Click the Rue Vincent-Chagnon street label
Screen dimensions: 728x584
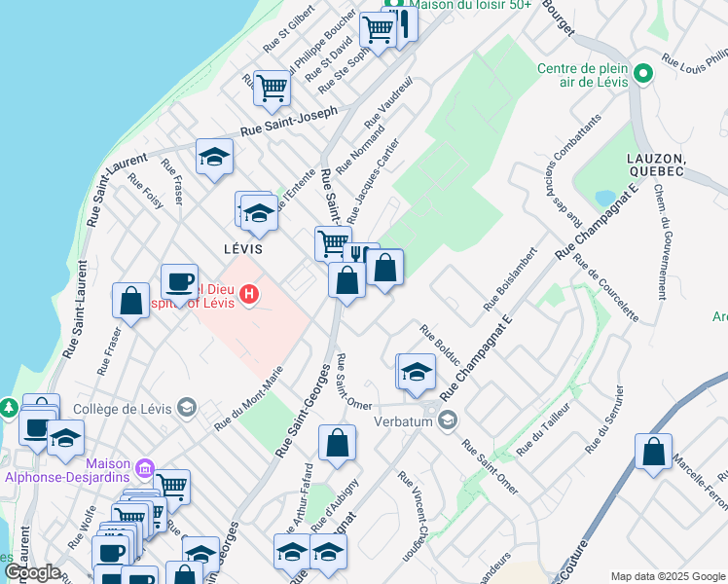413,517
